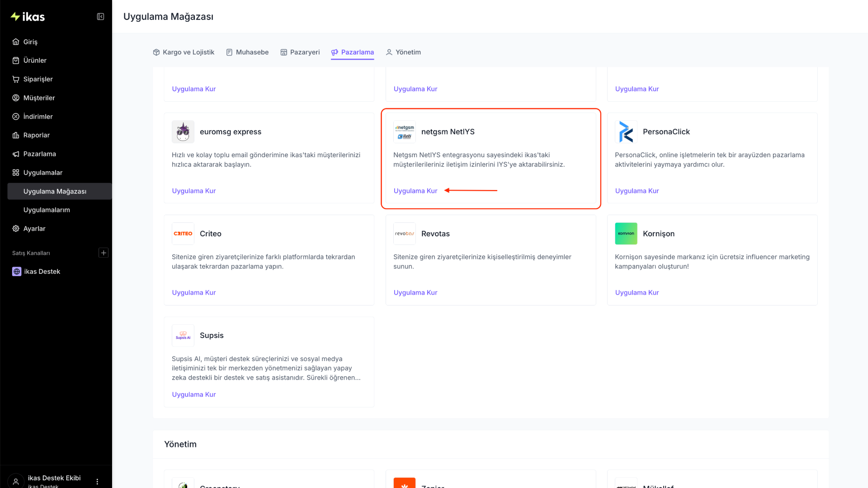Select the Pazarlama tab
Screen dimensions: 868x488
(353, 52)
